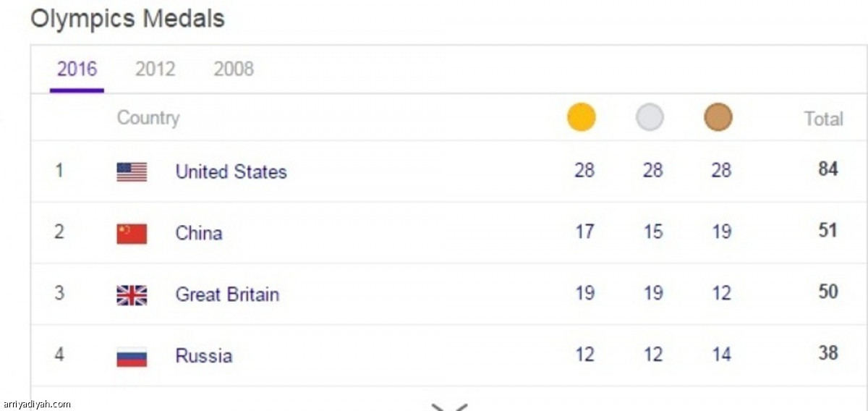Open the Russia country link
The height and width of the screenshot is (411, 868).
click(x=203, y=356)
